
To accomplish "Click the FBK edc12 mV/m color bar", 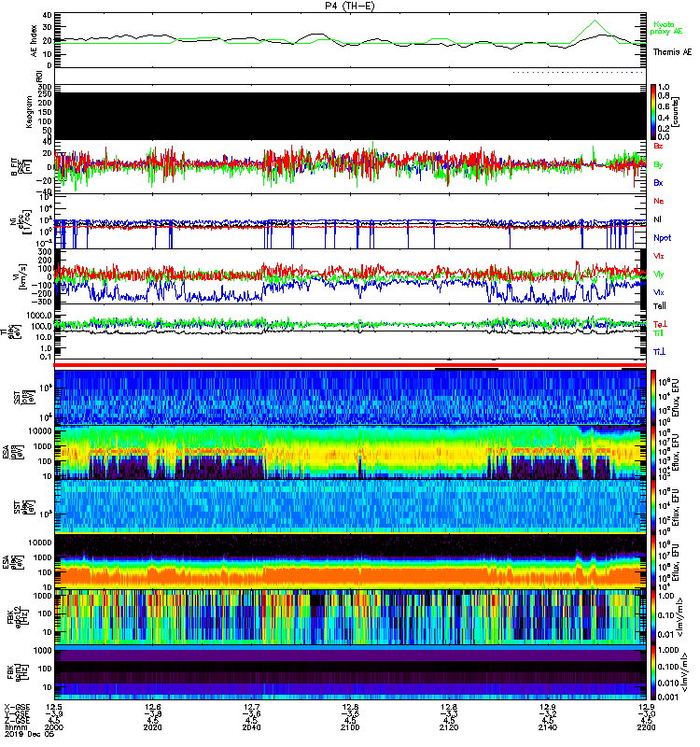I will coord(653,617).
